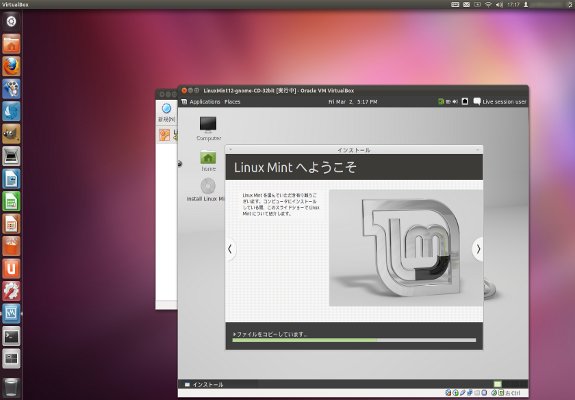Open the wireless network indicator
The image size is (575, 400).
pos(488,4)
